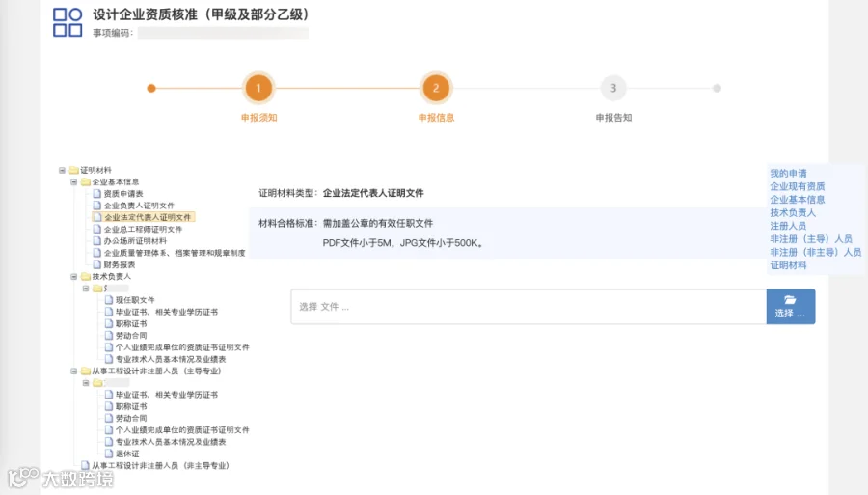This screenshot has width=868, height=495.
Task: Click the file icon beside 现任职文件
Action: click(109, 299)
